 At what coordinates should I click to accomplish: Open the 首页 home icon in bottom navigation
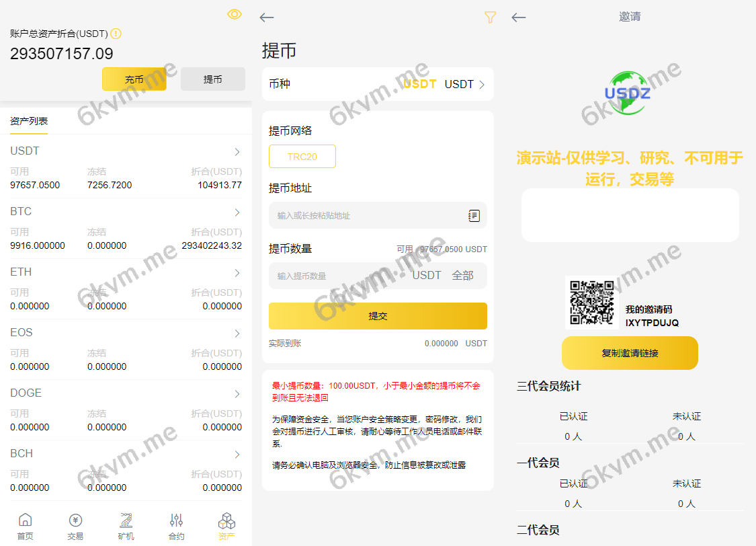pyautogui.click(x=25, y=524)
